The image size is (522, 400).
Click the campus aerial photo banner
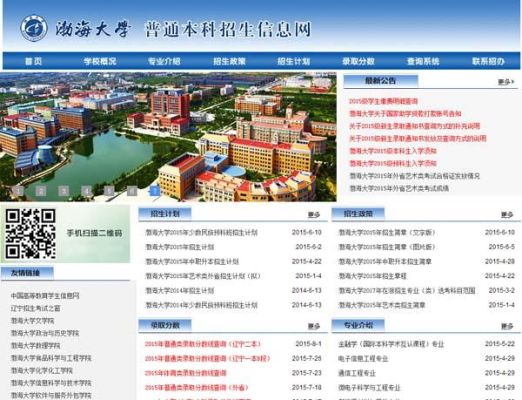(168, 137)
